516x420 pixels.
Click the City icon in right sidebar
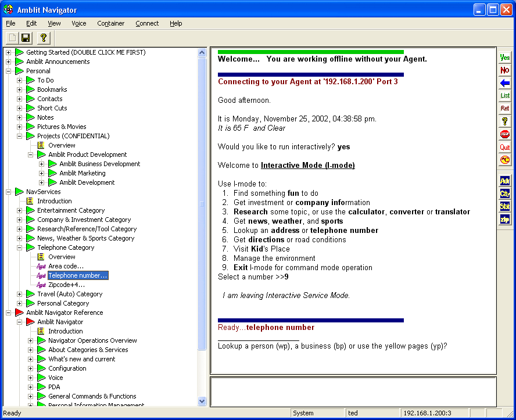click(505, 193)
